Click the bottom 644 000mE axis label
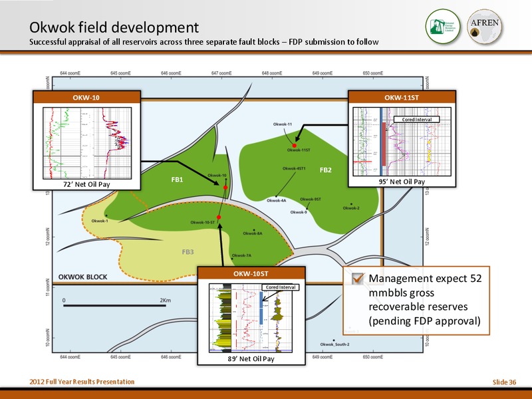 pyautogui.click(x=70, y=357)
